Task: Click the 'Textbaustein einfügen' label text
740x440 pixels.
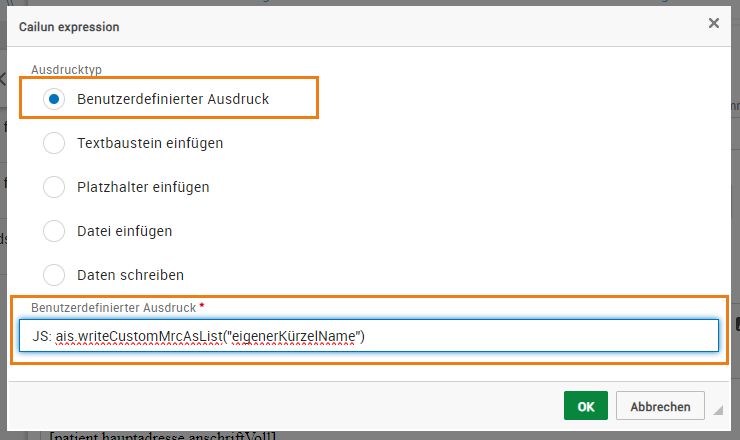Action: (150, 143)
